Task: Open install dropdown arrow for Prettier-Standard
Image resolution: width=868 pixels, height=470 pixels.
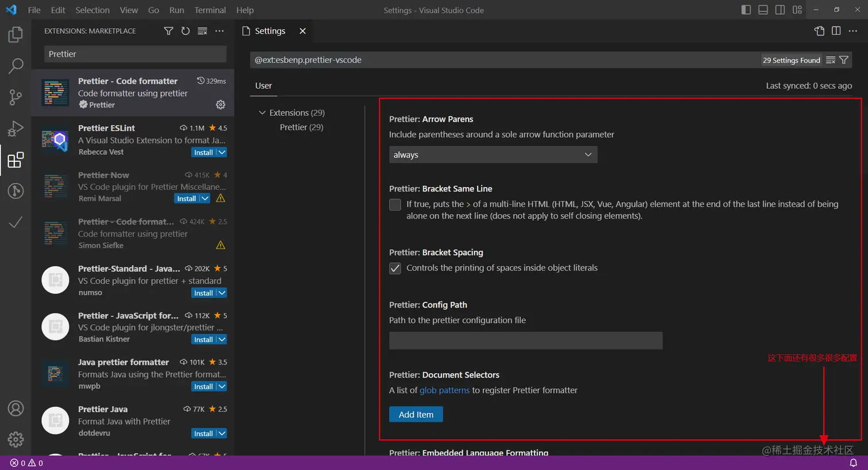Action: 222,293
